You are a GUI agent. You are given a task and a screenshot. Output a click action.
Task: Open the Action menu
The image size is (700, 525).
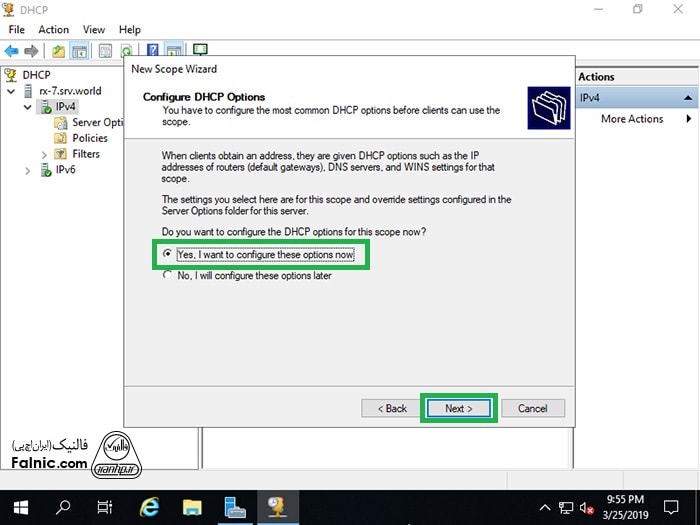pos(53,29)
